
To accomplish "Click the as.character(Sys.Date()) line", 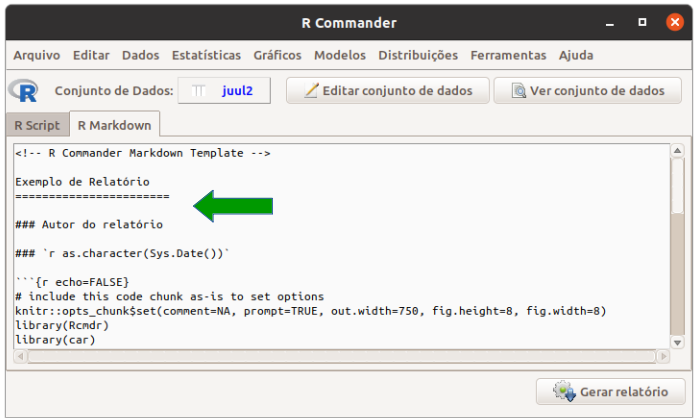I will (122, 253).
